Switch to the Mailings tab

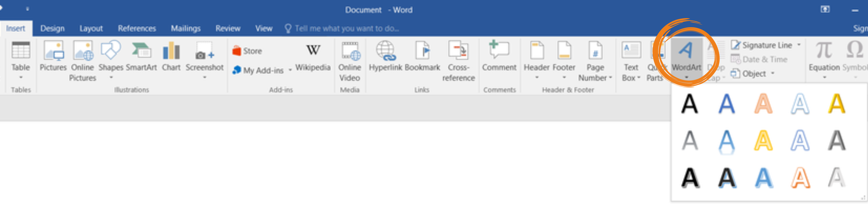coord(186,28)
